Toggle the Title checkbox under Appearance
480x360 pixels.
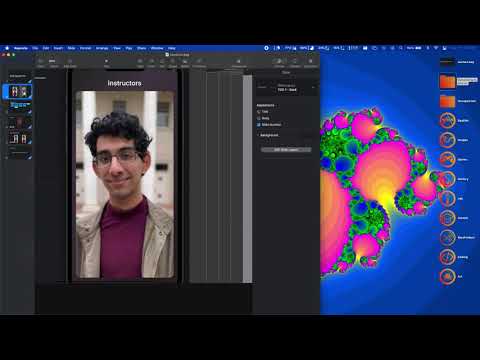click(259, 112)
